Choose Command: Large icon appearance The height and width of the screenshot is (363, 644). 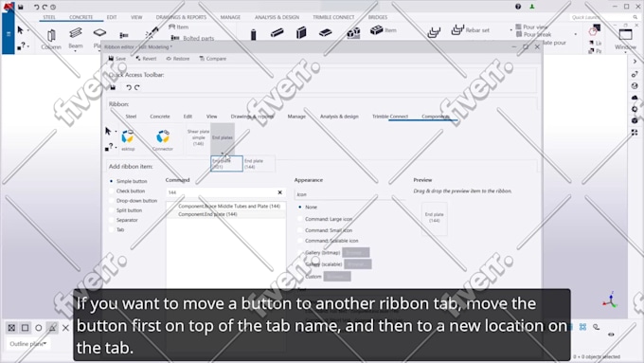click(x=300, y=219)
